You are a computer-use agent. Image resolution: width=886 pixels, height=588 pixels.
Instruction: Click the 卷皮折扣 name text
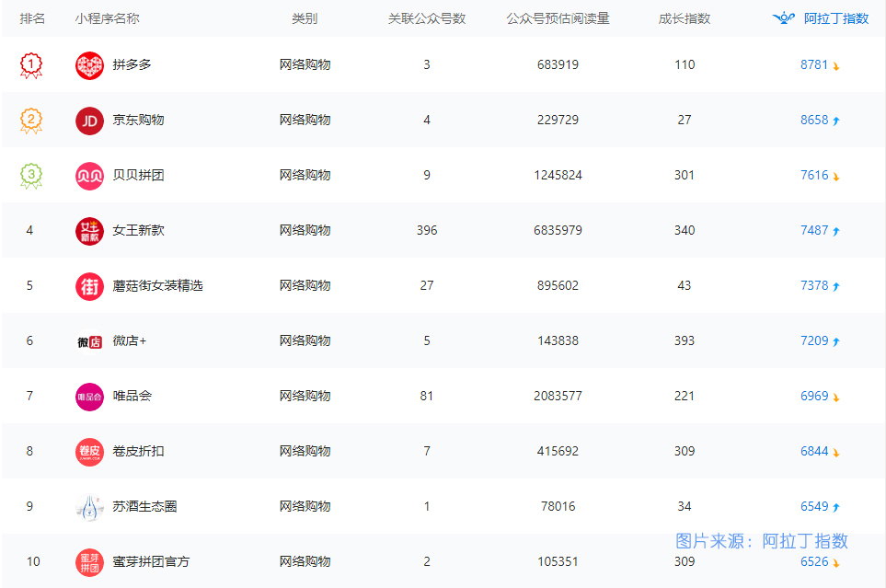(x=138, y=451)
